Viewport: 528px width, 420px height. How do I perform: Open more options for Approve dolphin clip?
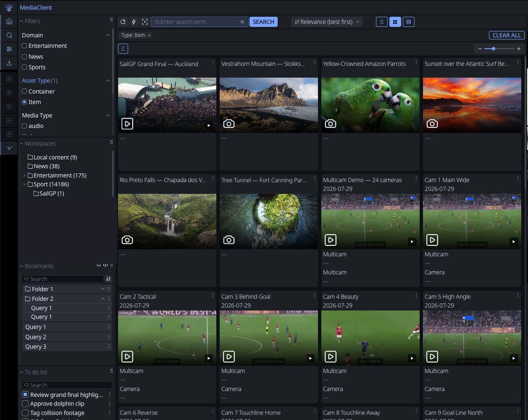pos(110,404)
